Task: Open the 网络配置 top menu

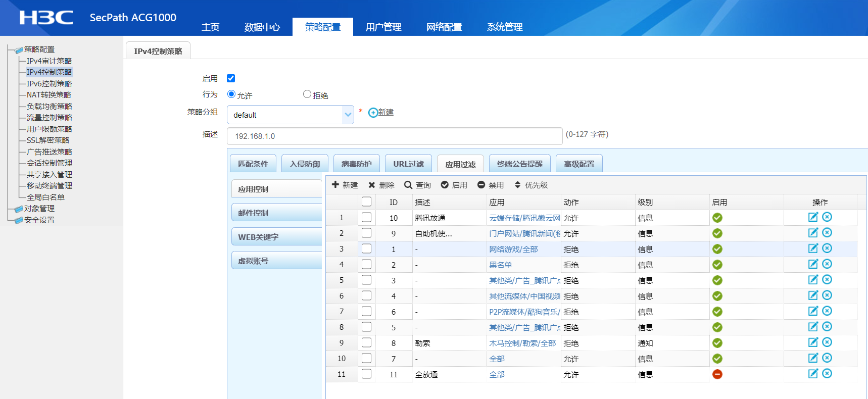Action: pos(444,27)
